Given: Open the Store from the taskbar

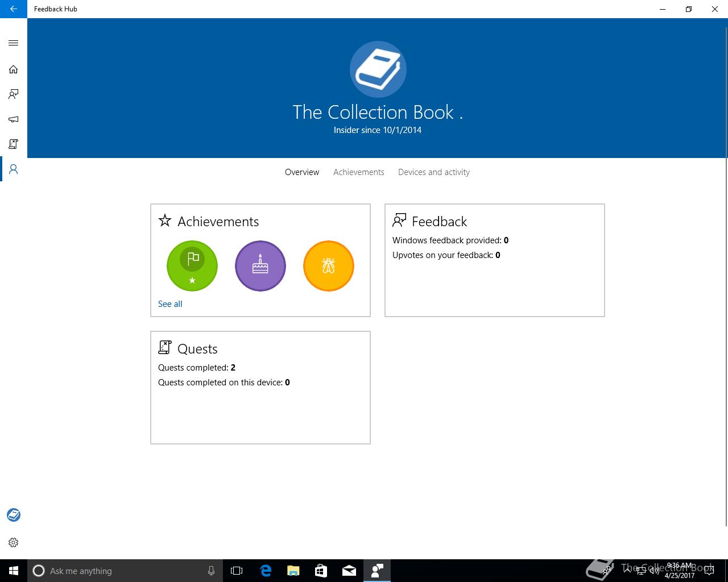Looking at the screenshot, I should [321, 571].
